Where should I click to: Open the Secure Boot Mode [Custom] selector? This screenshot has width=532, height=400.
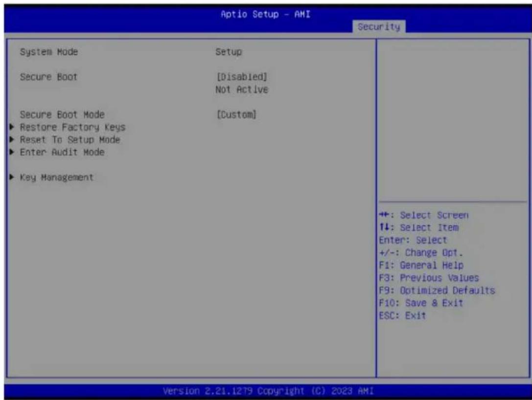(236, 114)
